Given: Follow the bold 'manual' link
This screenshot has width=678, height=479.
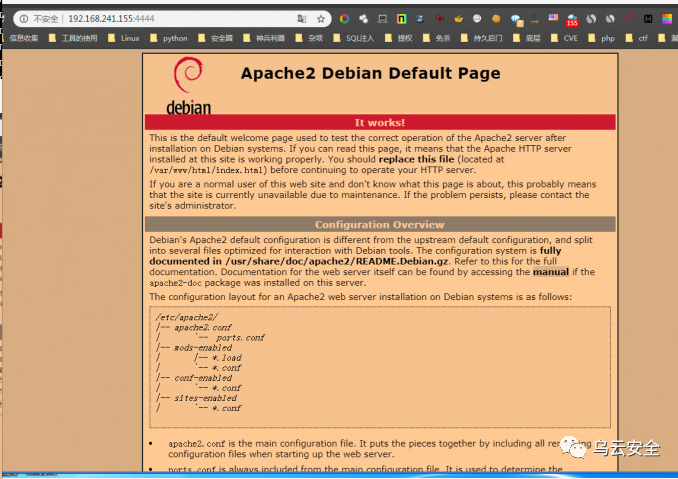Looking at the screenshot, I should (x=551, y=272).
